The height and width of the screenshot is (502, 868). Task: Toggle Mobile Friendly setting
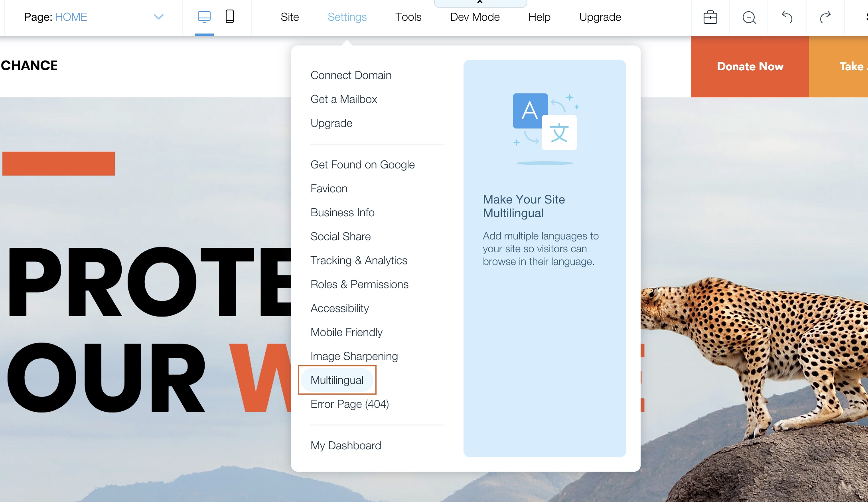coord(347,332)
